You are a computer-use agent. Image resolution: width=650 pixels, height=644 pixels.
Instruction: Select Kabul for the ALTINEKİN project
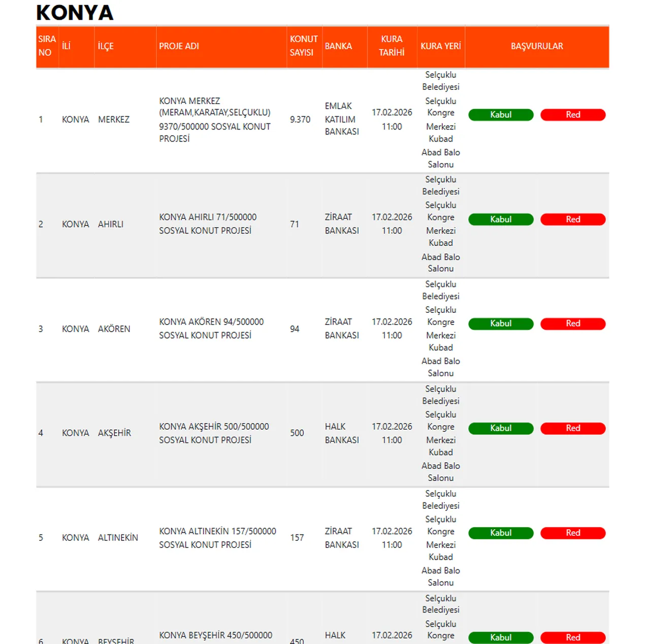(500, 533)
